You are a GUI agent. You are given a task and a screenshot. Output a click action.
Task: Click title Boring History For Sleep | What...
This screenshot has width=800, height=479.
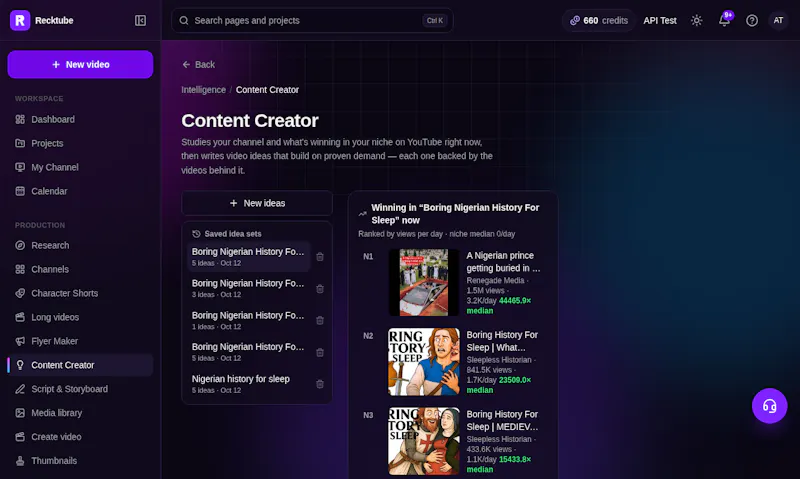pos(502,341)
